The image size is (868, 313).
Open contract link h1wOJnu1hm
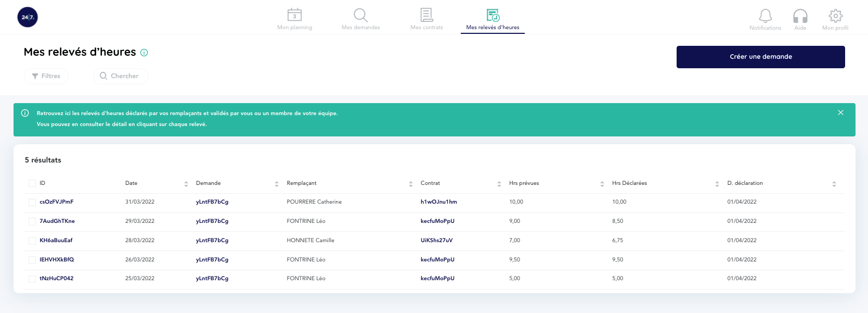pyautogui.click(x=438, y=202)
